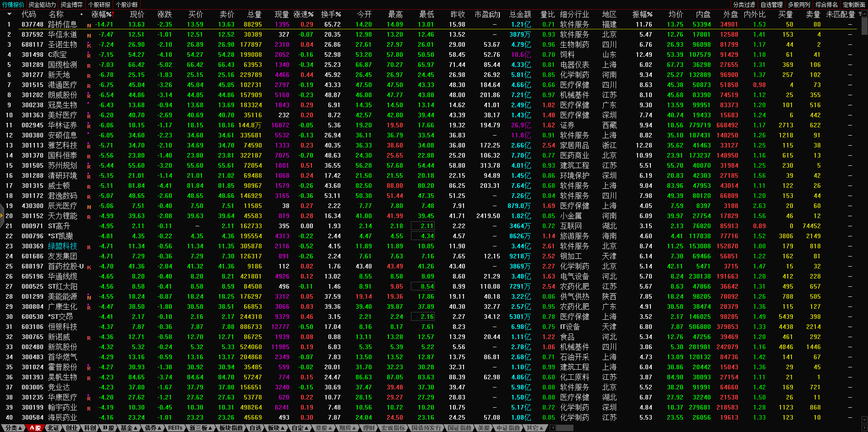Image resolution: width=868 pixels, height=432 pixels.
Task: Open the column header dropdown triangle
Action: pos(9,14)
